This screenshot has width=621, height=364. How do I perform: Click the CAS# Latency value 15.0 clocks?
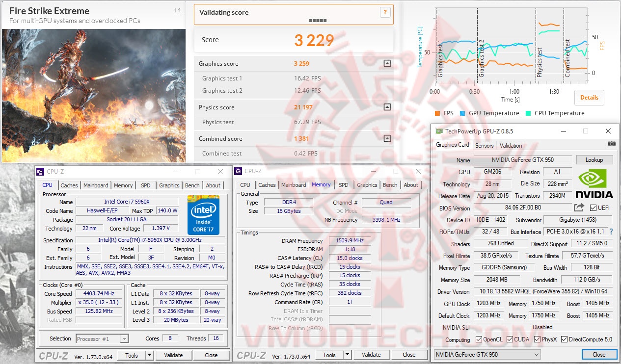351,258
